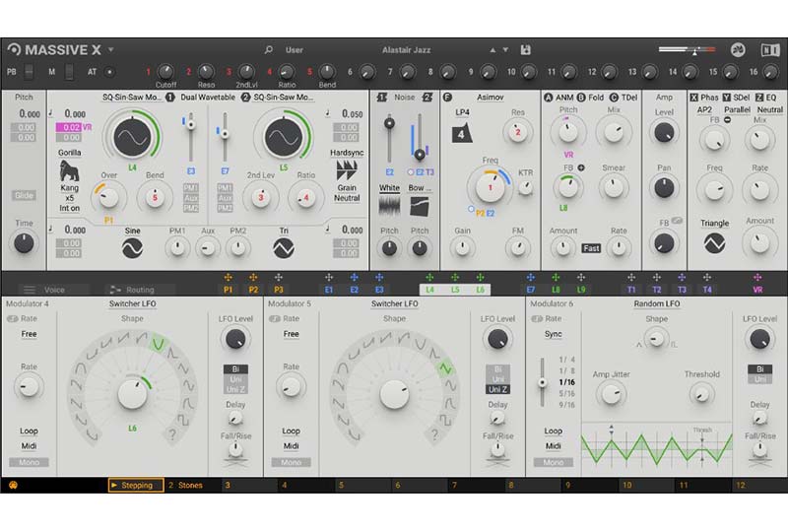Open the Free rate mode menu in Modulator 5

click(291, 334)
